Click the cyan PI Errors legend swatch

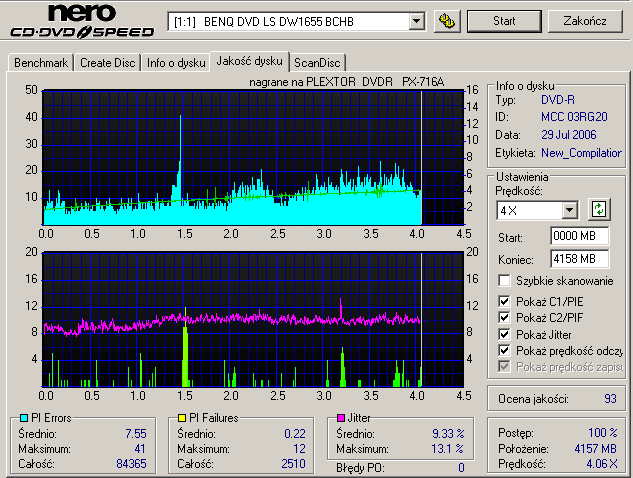[x=24, y=417]
